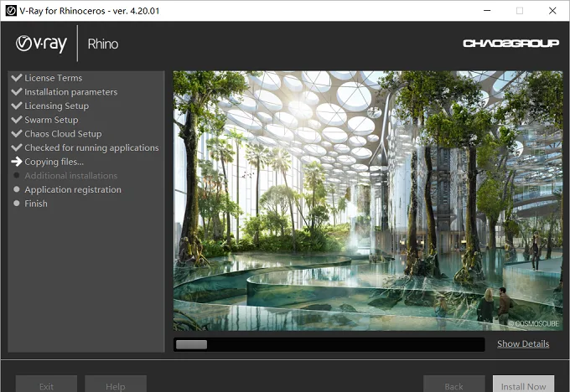Select the Finish step

tap(36, 204)
